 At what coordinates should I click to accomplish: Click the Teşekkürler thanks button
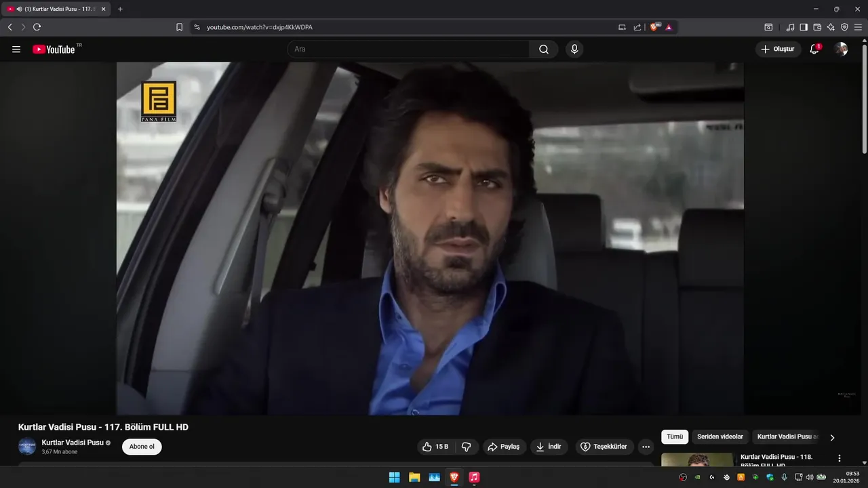605,447
